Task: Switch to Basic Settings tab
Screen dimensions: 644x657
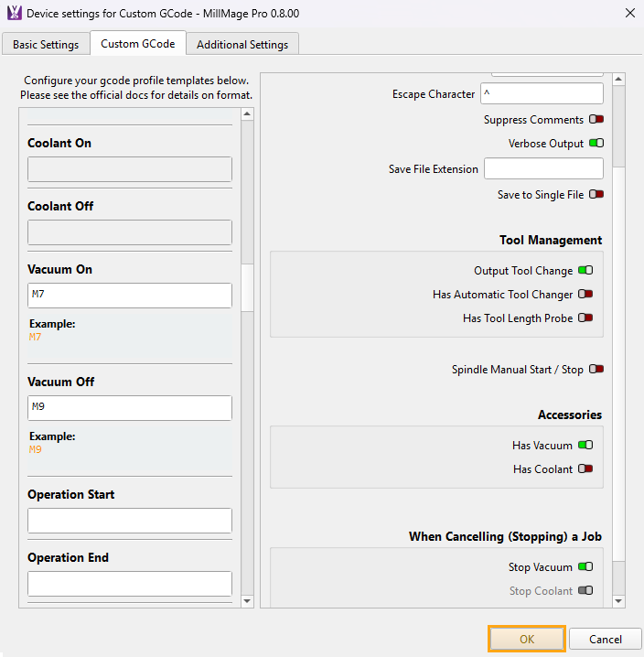Action: coord(46,44)
